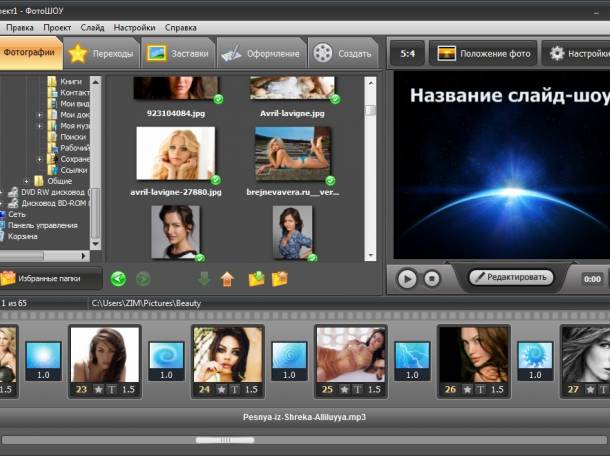Click folder tree horizontal scroll right arrow

click(83, 256)
